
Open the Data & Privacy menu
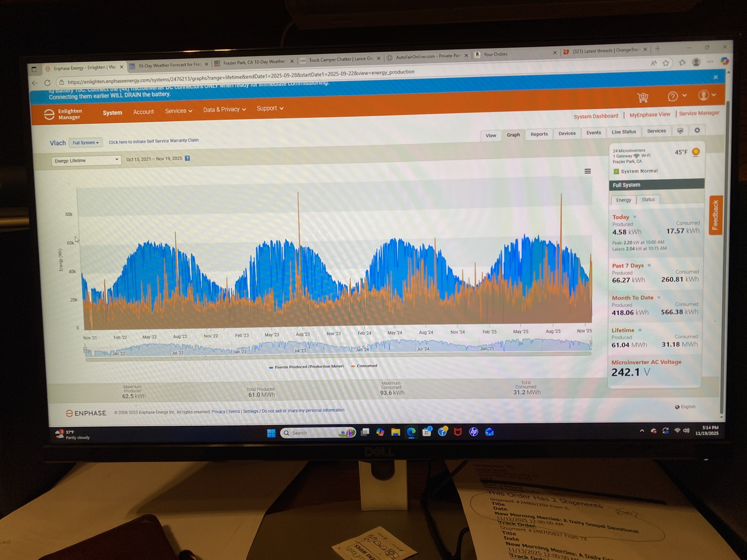(x=224, y=110)
